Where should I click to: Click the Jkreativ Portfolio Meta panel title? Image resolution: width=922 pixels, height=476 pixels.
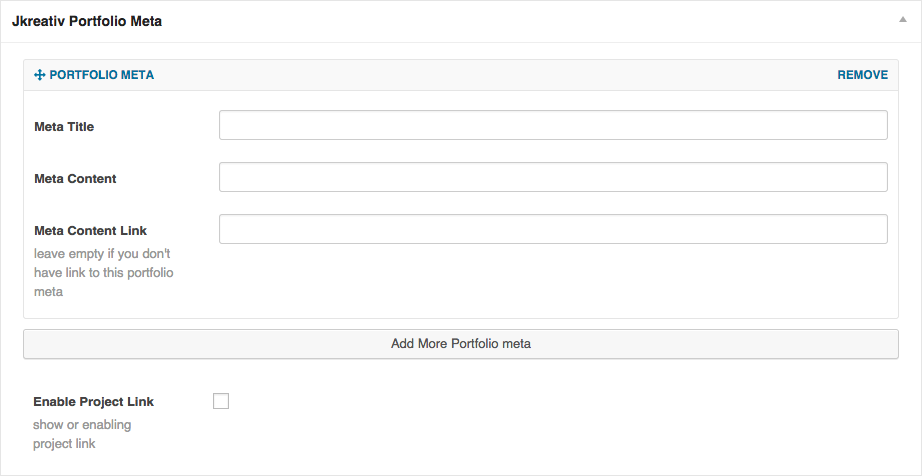(x=87, y=21)
